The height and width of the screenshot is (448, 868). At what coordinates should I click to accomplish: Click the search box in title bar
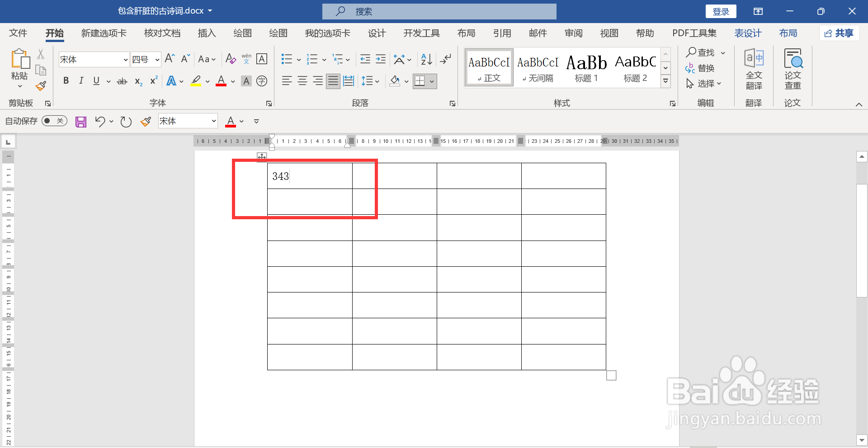pyautogui.click(x=439, y=11)
